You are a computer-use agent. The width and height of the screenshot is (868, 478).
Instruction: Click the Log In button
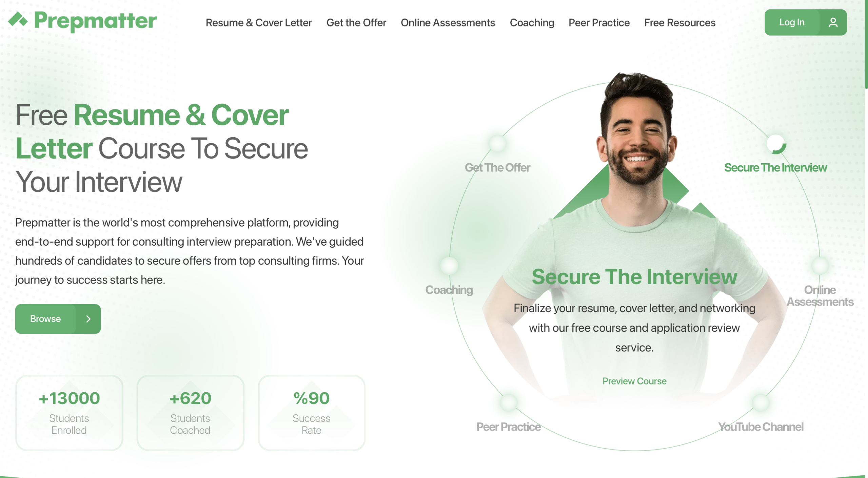[x=805, y=22]
